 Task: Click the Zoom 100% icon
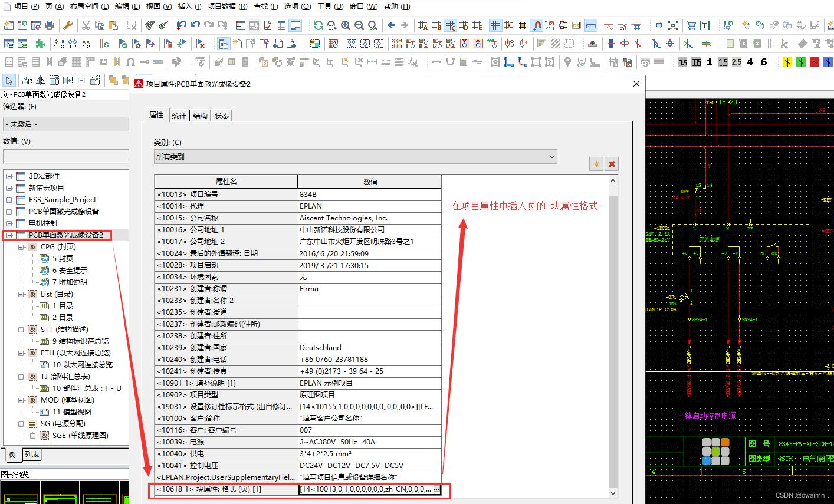click(x=372, y=25)
